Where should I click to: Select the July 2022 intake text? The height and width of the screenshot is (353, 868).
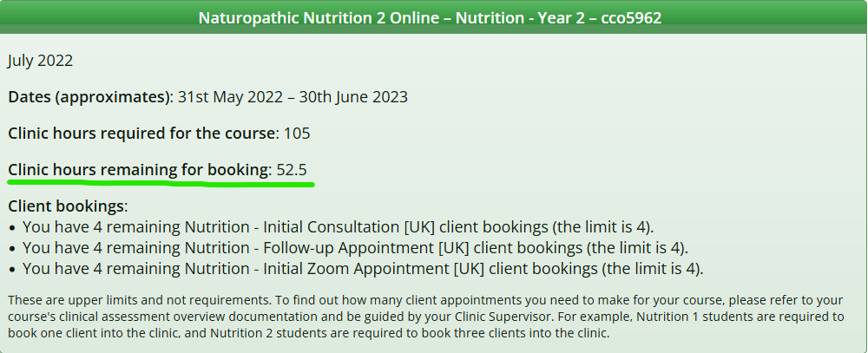coord(41,61)
